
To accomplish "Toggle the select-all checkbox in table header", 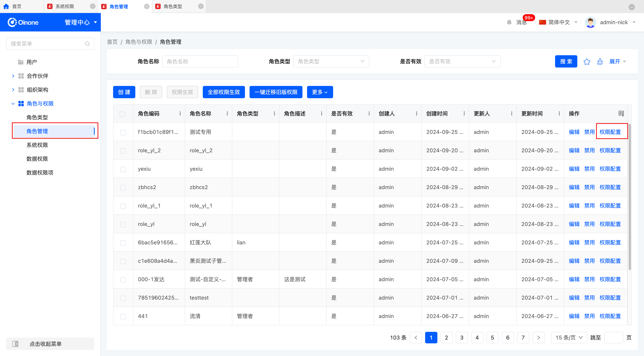I will tap(122, 114).
